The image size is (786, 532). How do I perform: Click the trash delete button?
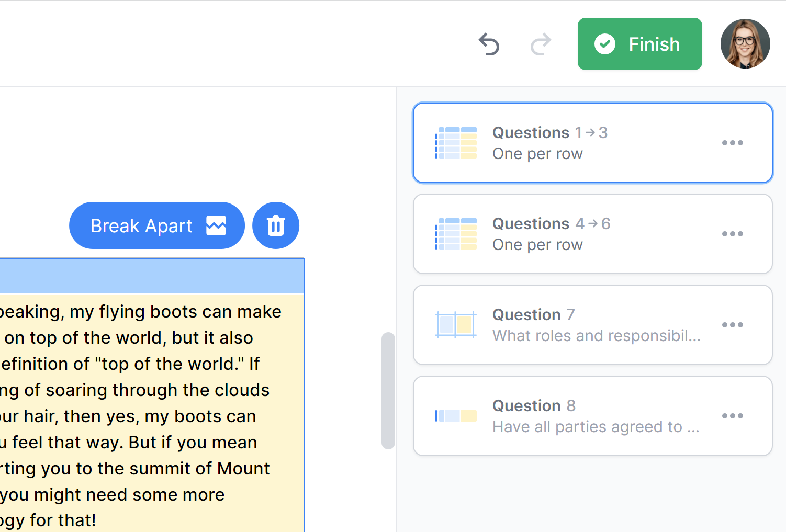[x=276, y=225]
